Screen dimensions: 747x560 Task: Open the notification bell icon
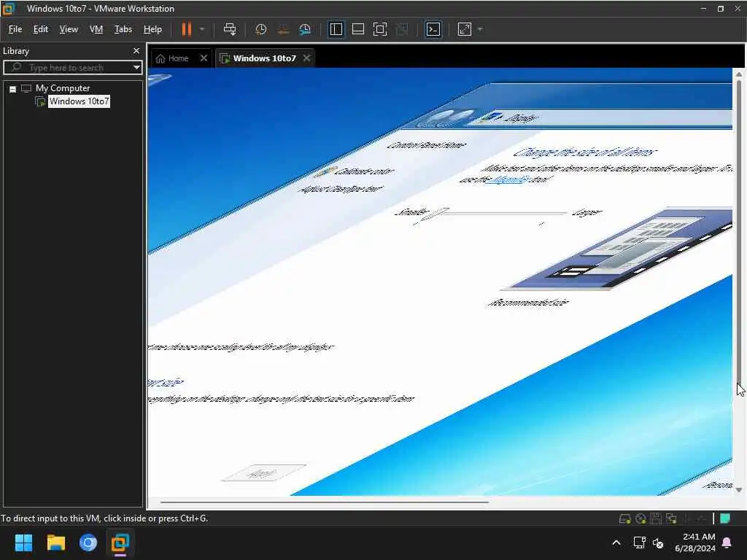click(727, 542)
